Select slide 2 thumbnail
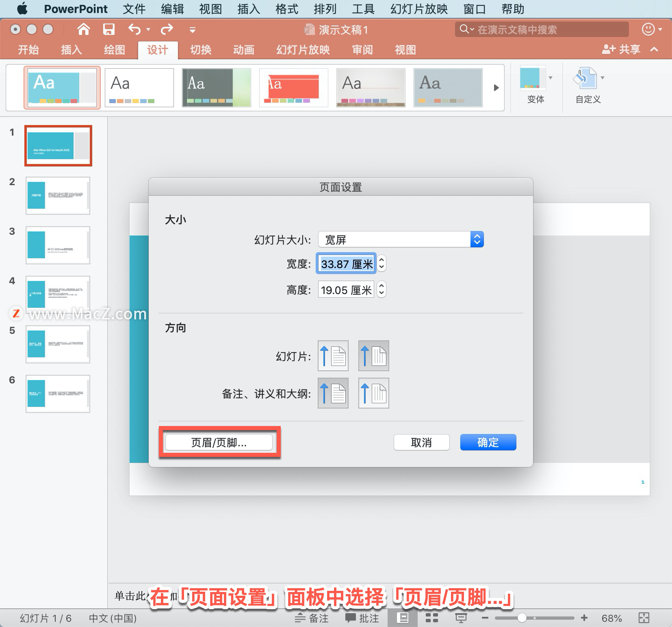Viewport: 672px width, 627px height. (58, 196)
